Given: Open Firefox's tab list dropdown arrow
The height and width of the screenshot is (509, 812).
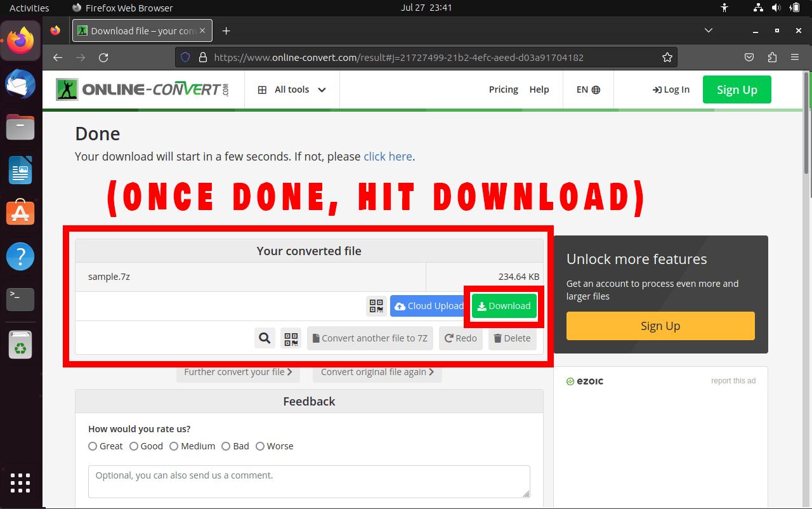Looking at the screenshot, I should (709, 30).
